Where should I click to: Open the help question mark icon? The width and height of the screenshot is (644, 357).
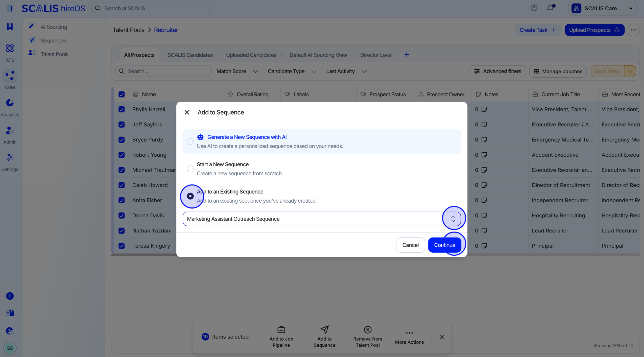point(534,8)
